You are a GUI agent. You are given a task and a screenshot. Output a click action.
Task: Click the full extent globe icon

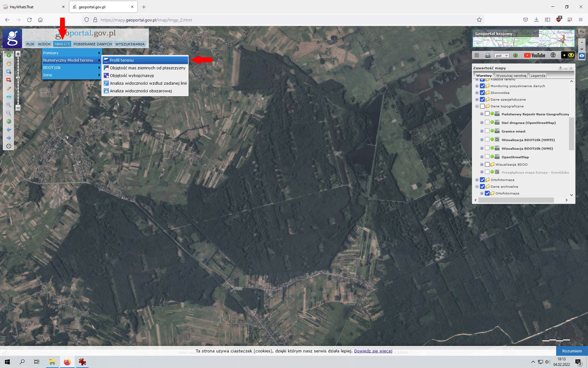tap(9, 121)
